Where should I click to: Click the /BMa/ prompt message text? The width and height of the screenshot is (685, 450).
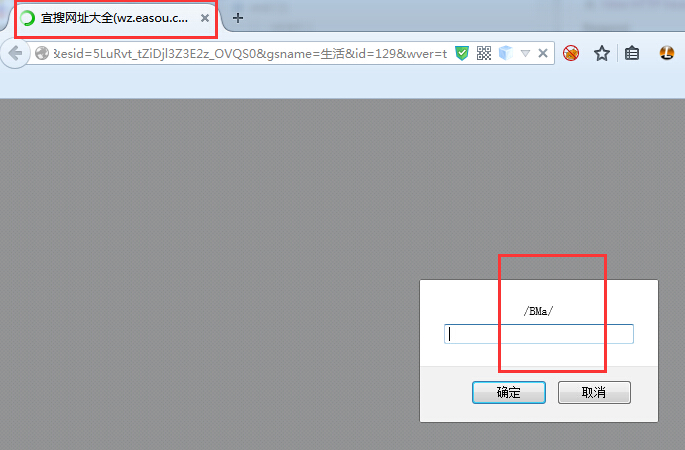[538, 311]
